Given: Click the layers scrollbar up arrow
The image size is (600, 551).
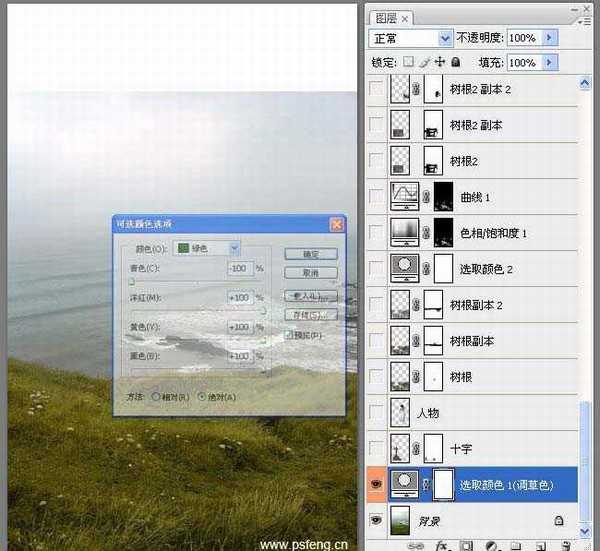Looking at the screenshot, I should coord(585,83).
